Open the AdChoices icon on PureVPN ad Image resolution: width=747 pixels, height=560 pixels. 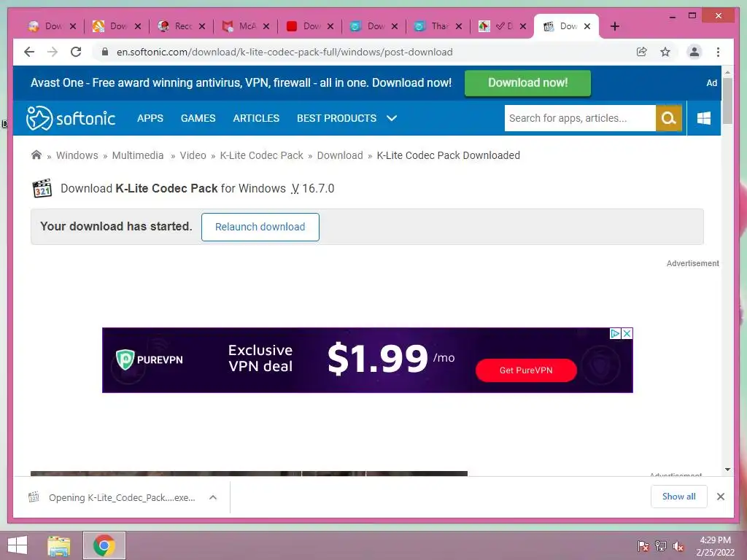[x=615, y=333]
